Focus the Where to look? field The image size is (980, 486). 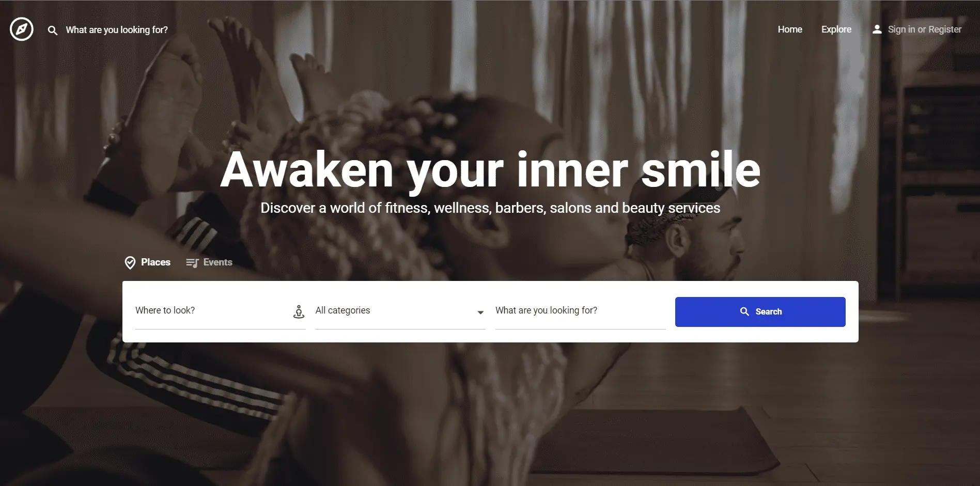[x=213, y=311]
